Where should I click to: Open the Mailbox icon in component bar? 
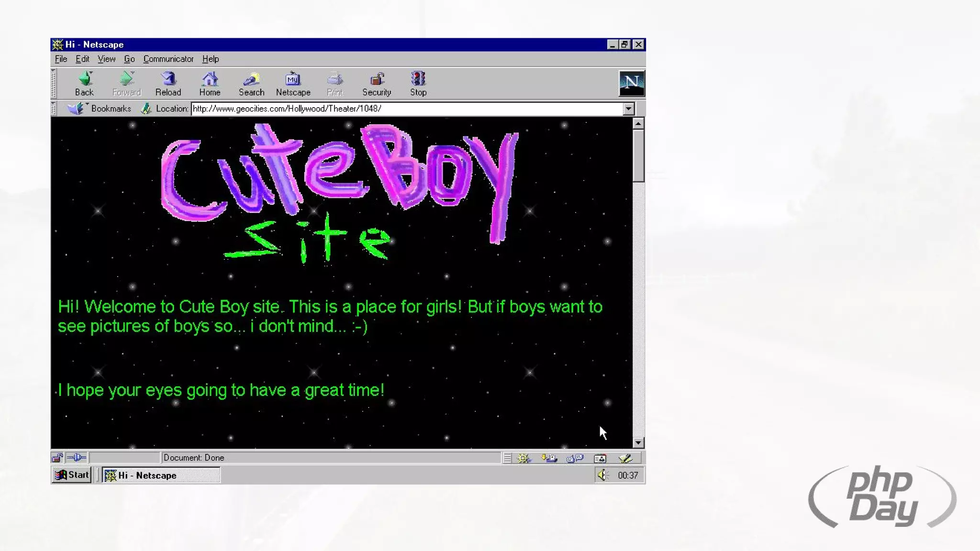coord(549,458)
